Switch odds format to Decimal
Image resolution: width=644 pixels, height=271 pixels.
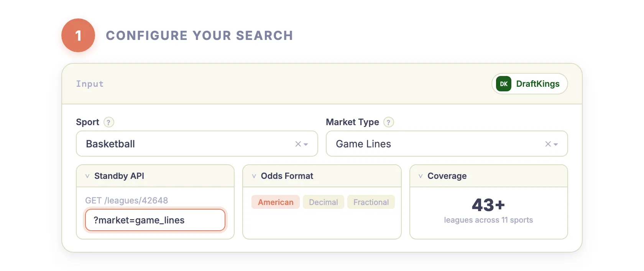click(x=323, y=202)
